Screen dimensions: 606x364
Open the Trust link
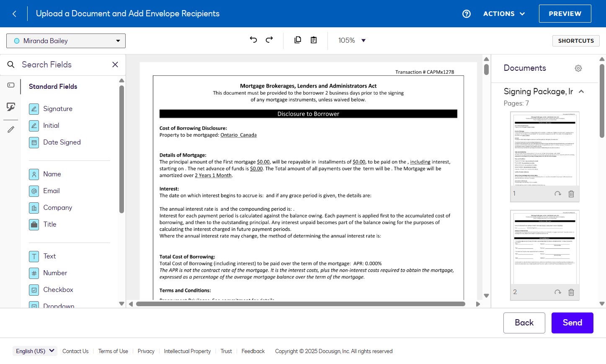[226, 351]
